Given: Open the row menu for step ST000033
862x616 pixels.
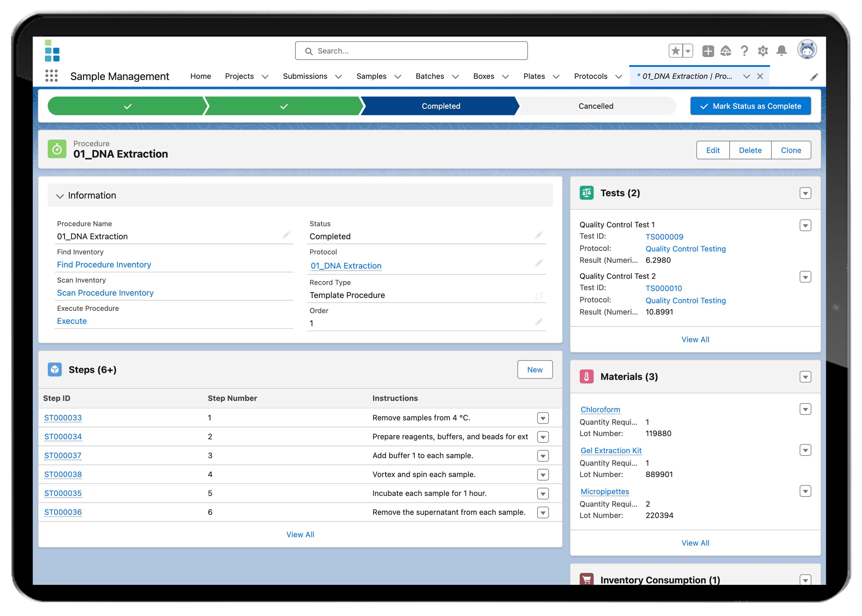Looking at the screenshot, I should point(543,418).
